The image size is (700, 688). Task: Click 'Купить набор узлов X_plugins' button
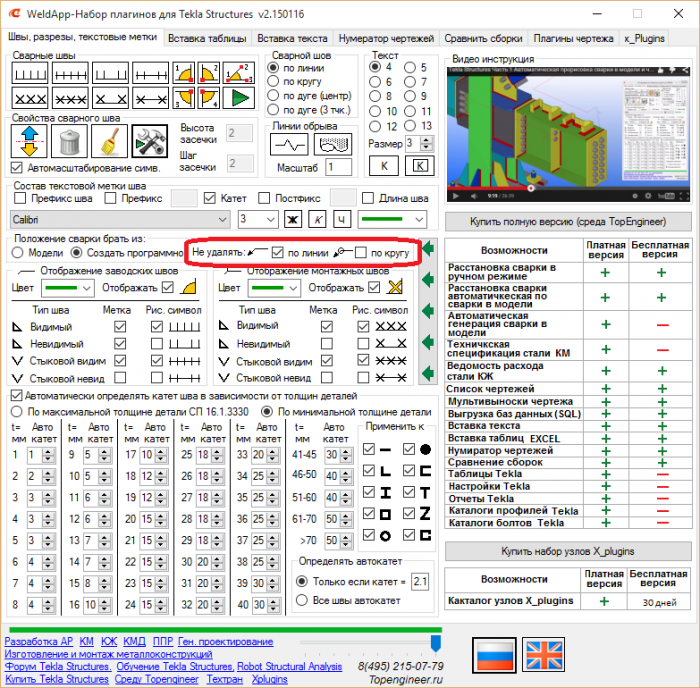tap(568, 551)
